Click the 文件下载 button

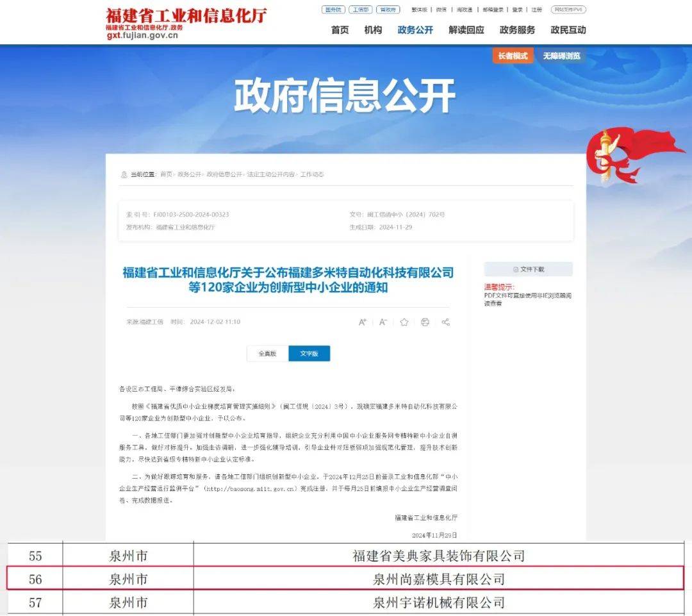coord(528,269)
